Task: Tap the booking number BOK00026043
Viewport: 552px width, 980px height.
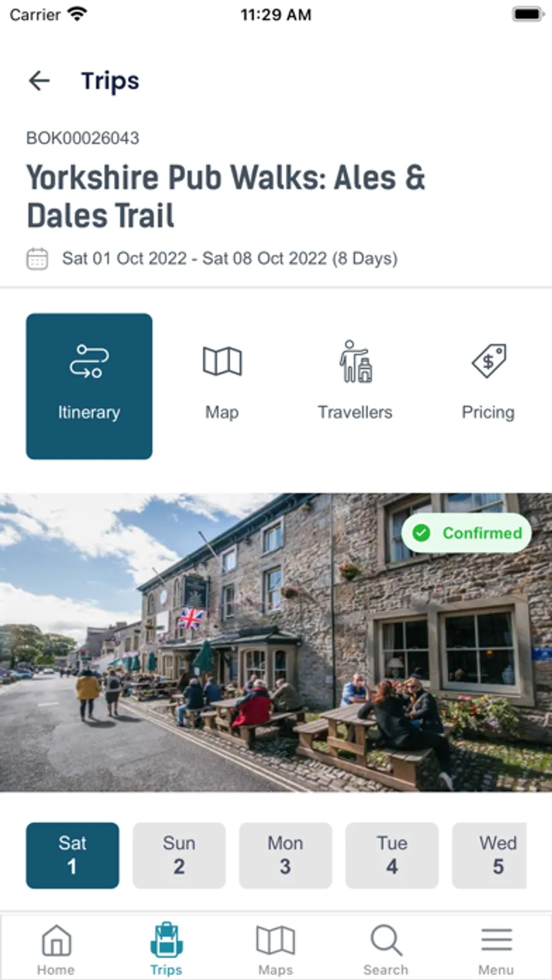Action: (x=83, y=138)
